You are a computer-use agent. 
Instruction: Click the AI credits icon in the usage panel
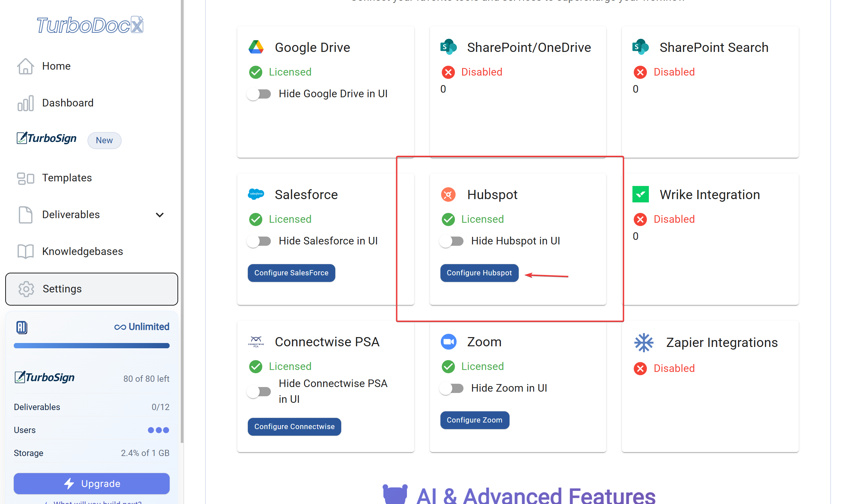coord(22,327)
